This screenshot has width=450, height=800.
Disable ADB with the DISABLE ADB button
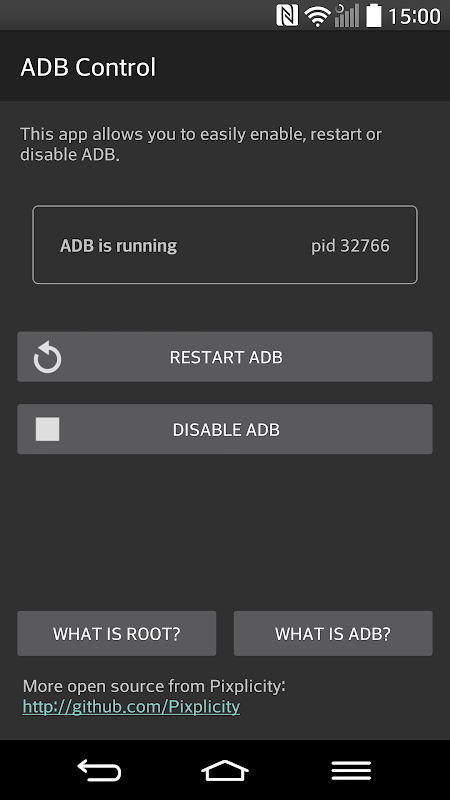point(225,429)
